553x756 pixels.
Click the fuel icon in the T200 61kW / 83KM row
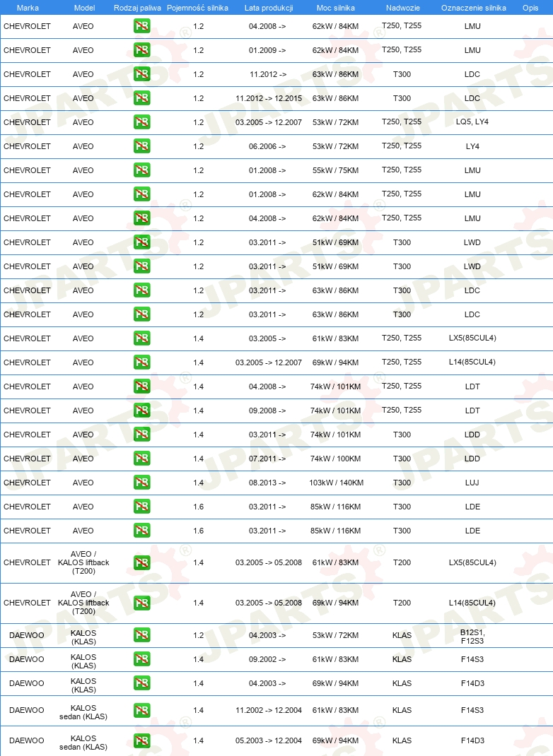click(x=142, y=562)
